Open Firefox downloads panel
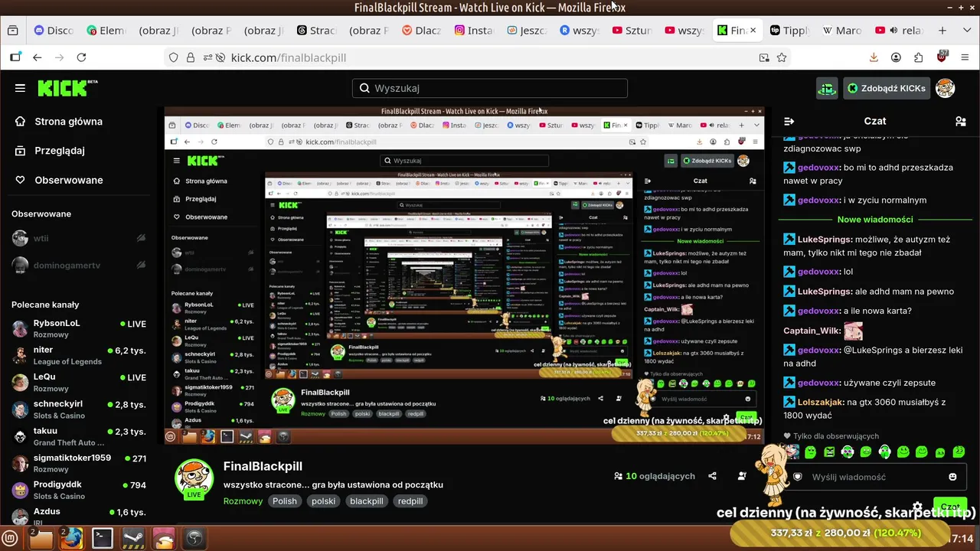Screen dimensions: 980x551 (x=874, y=57)
